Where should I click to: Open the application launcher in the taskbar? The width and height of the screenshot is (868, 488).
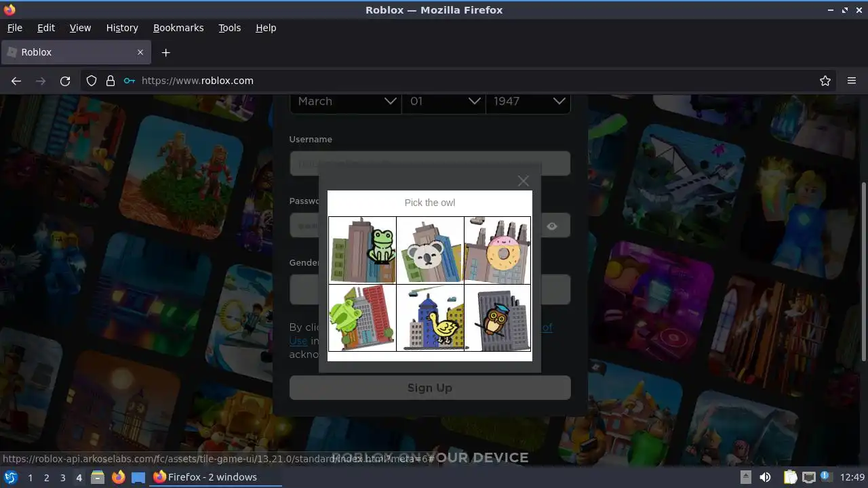tap(10, 477)
